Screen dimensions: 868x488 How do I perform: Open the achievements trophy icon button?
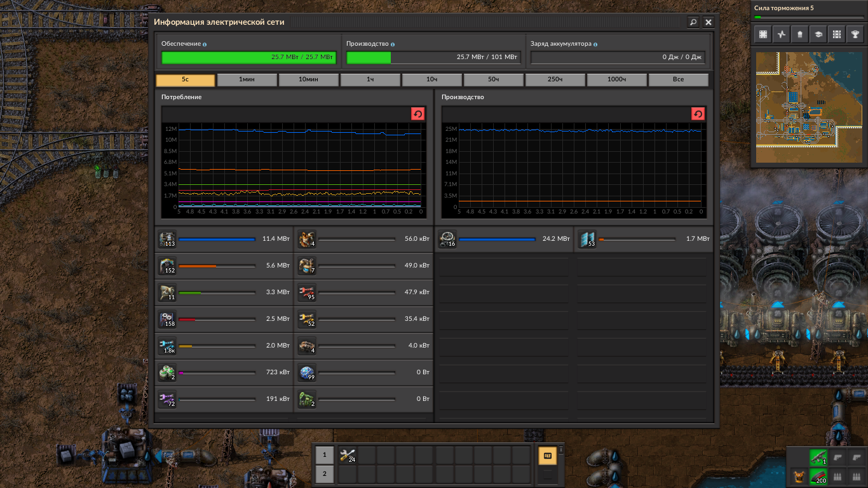coord(855,34)
